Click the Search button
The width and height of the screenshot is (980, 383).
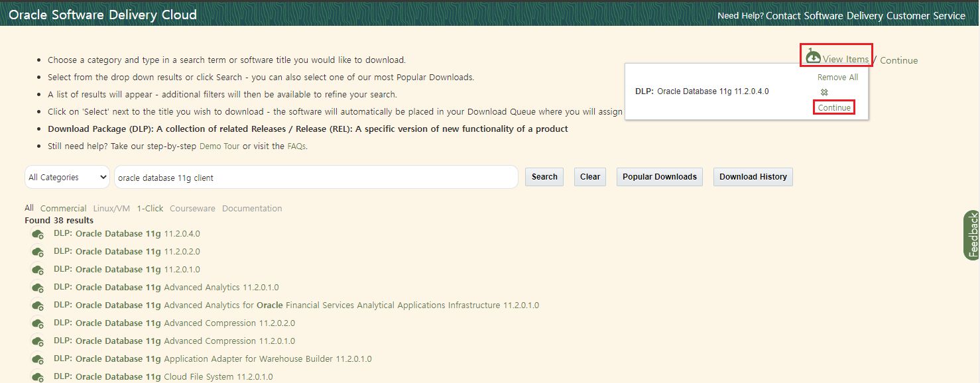[x=544, y=177]
